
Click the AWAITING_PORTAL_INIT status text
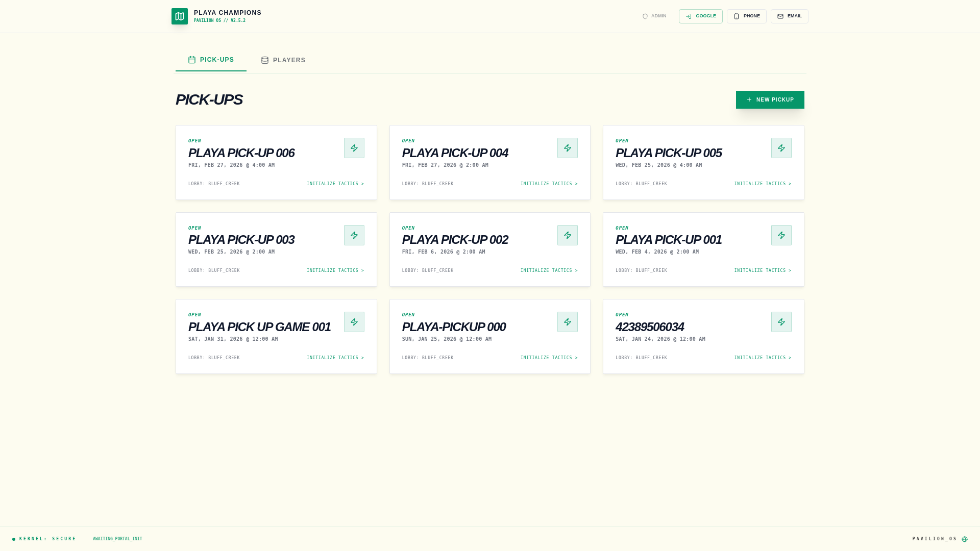(117, 539)
